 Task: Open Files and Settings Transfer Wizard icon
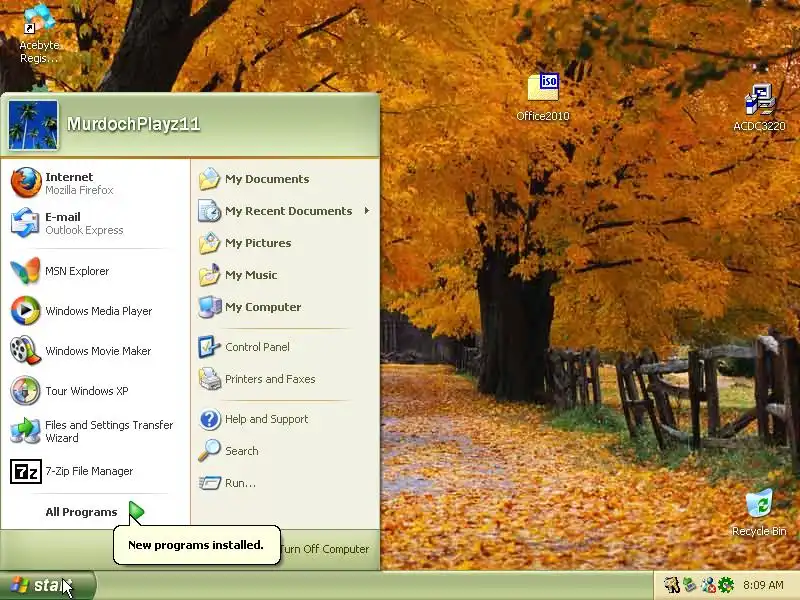pos(25,430)
